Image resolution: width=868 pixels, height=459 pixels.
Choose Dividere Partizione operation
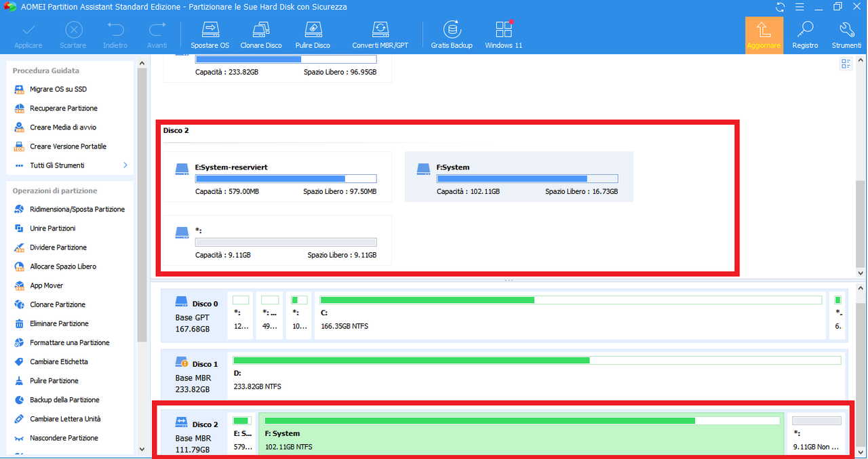tap(58, 247)
